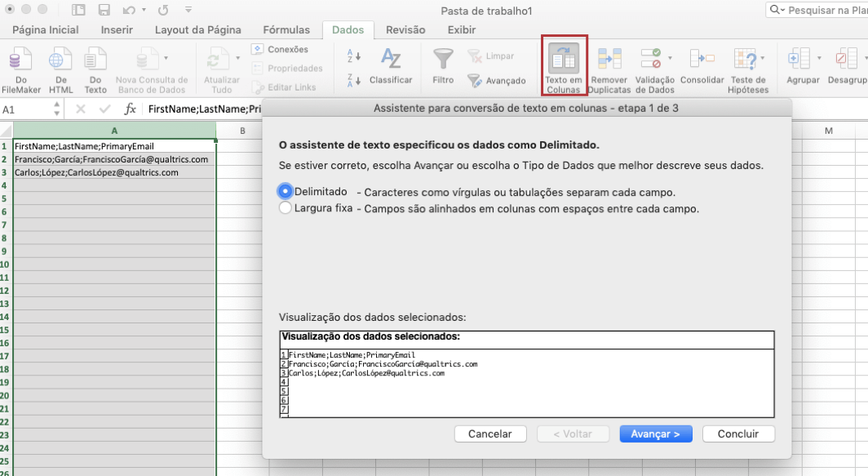Open the Avançado filter option
The image size is (868, 476).
coord(497,80)
